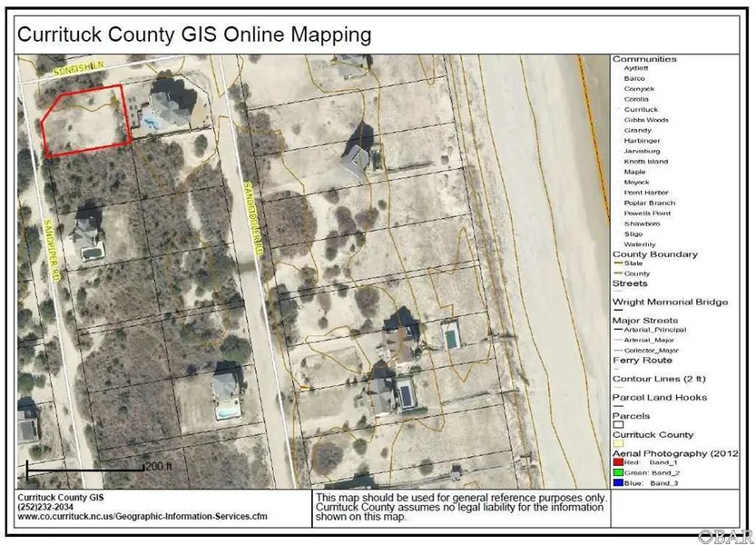This screenshot has height=545, width=756.
Task: Click the Communities legend heading
Action: (644, 59)
